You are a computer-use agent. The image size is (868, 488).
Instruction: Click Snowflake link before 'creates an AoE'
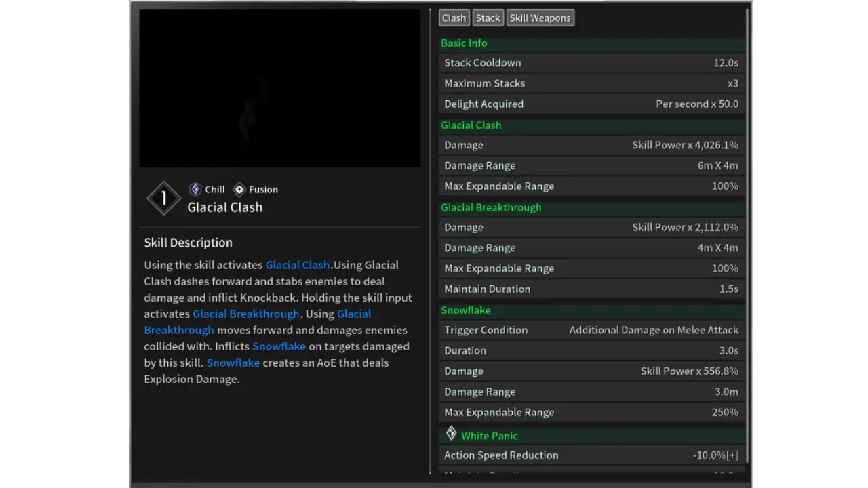click(x=233, y=363)
